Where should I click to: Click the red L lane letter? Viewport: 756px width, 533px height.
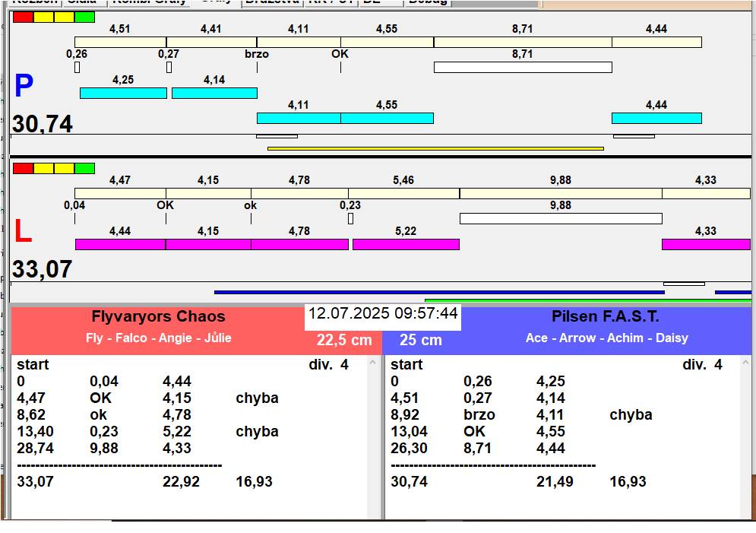click(x=23, y=231)
